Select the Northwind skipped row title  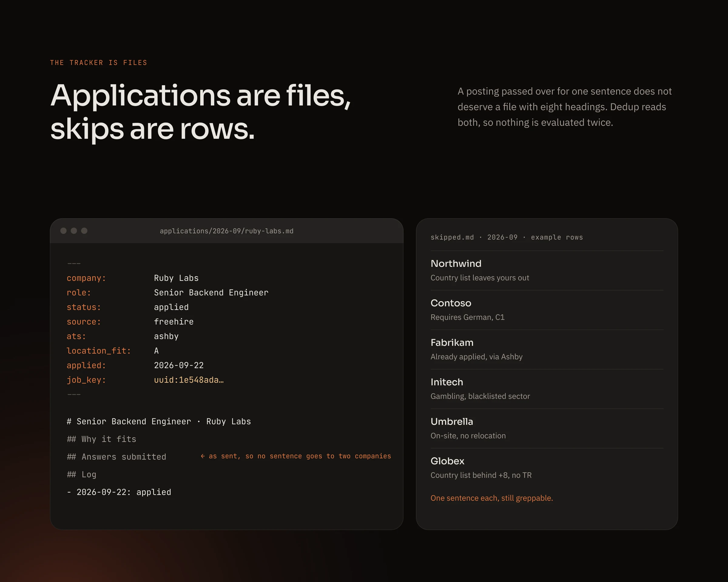tap(456, 263)
